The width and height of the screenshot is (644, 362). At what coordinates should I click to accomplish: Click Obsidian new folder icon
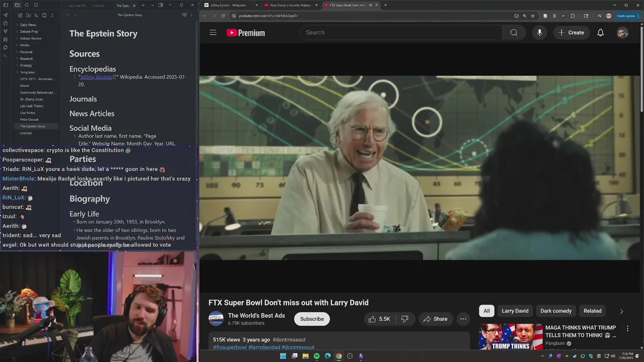[28, 15]
